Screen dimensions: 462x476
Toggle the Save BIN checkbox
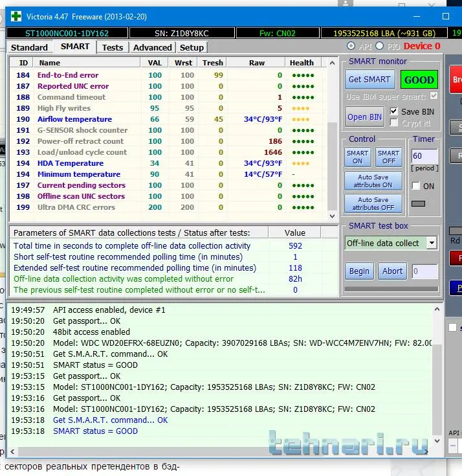pyautogui.click(x=394, y=111)
